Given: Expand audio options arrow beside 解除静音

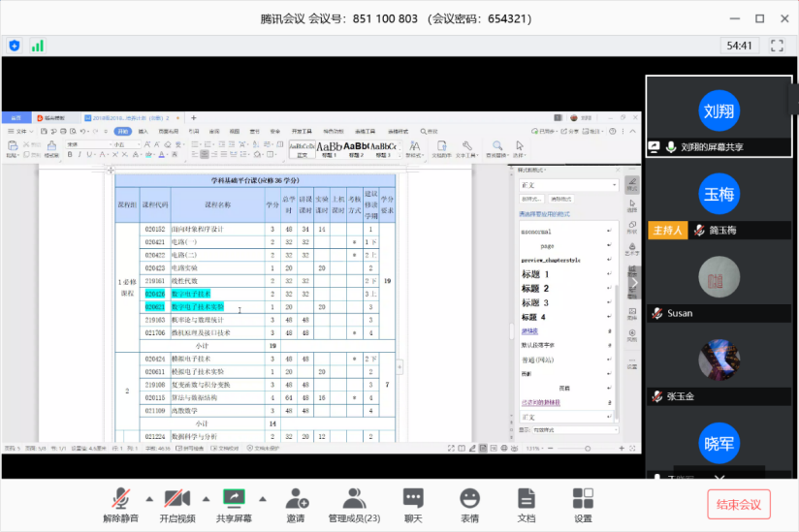Looking at the screenshot, I should [x=148, y=499].
